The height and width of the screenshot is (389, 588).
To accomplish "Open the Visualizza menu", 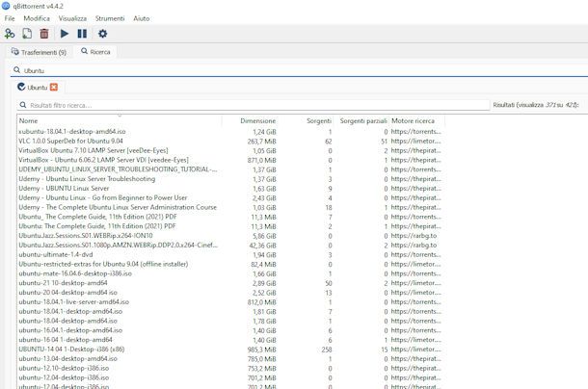I will (72, 18).
